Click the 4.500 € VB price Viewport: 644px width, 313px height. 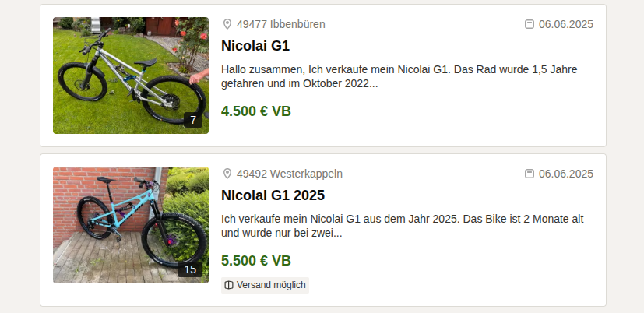pyautogui.click(x=256, y=111)
